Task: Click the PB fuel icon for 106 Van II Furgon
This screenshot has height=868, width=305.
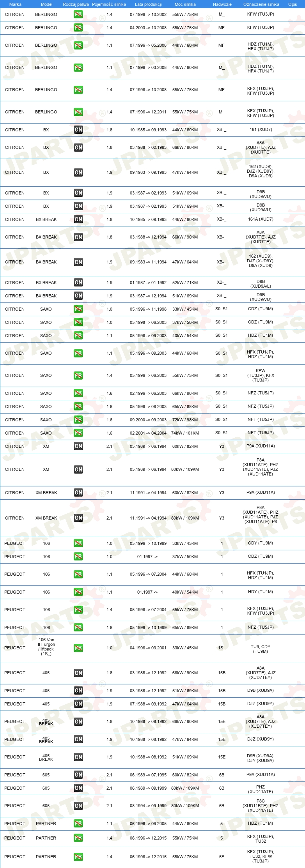Action: point(78,648)
